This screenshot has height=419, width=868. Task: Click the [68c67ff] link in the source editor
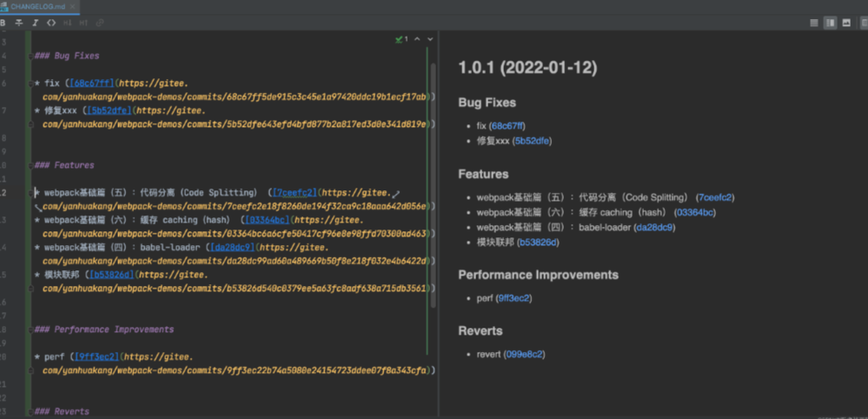point(91,83)
